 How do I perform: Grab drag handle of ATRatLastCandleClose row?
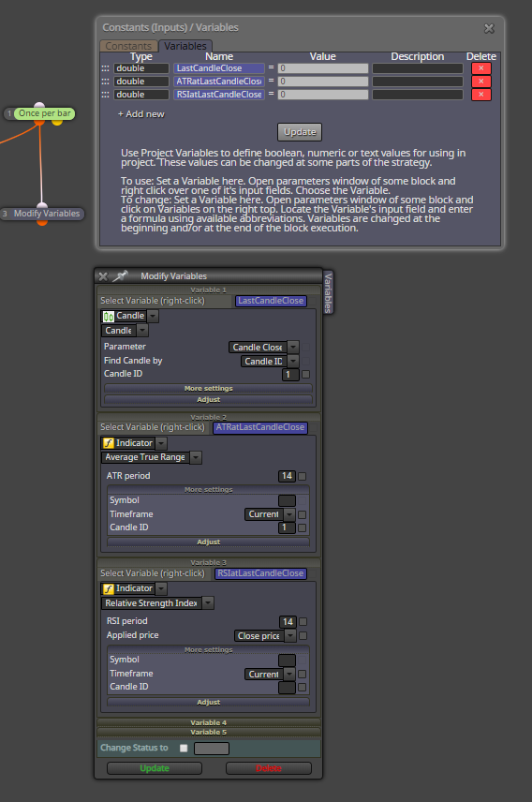[105, 82]
